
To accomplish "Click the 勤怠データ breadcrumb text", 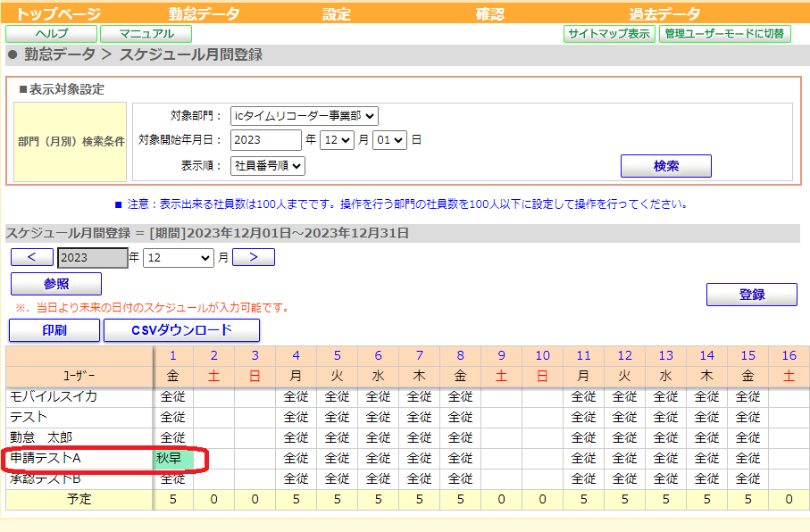I will click(60, 54).
